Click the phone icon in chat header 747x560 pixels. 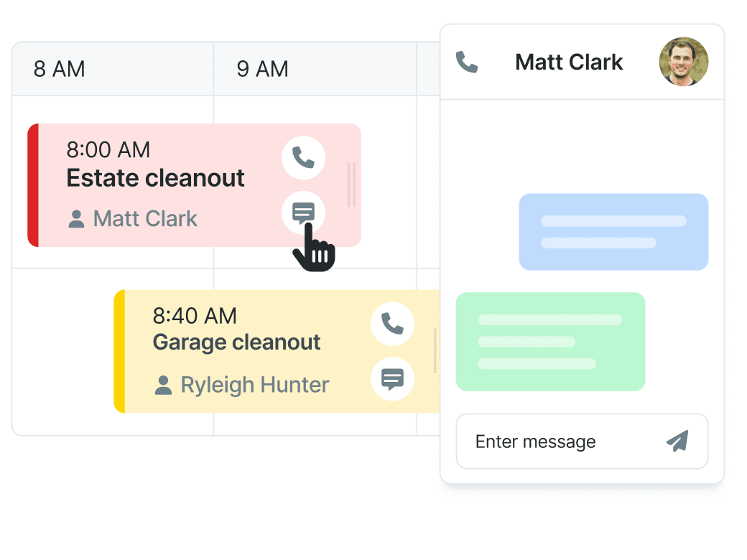coord(467,62)
